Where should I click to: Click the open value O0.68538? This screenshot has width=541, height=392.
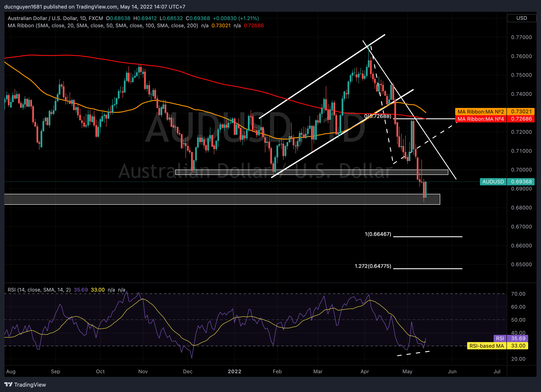118,18
